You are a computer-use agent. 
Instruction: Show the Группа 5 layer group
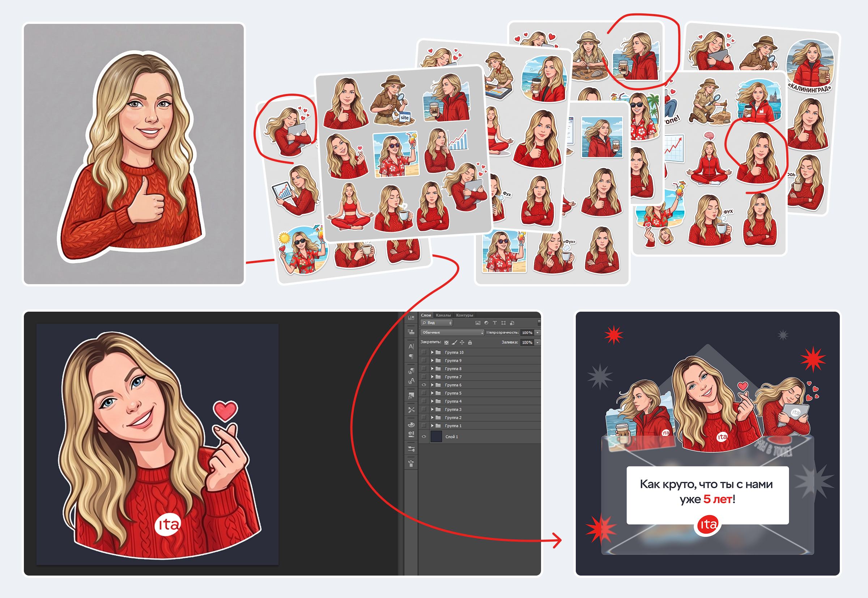[x=424, y=393]
